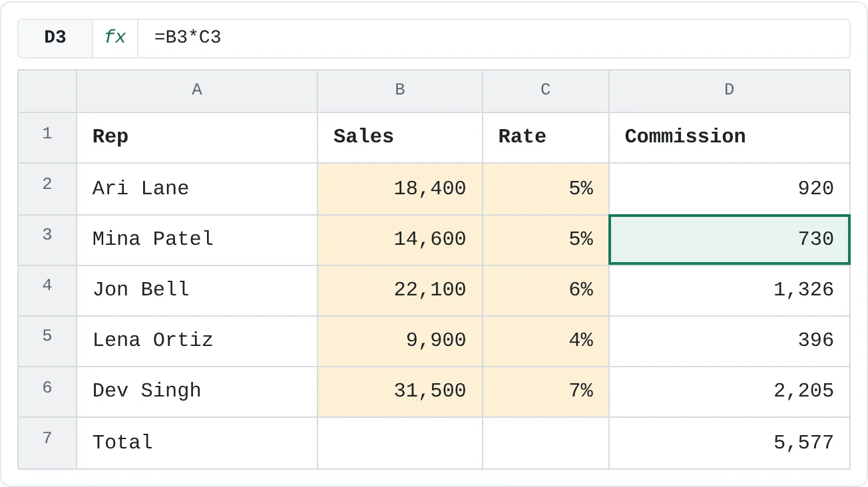Select the rate cell "7%"
The height and width of the screenshot is (487, 868).
(x=546, y=391)
